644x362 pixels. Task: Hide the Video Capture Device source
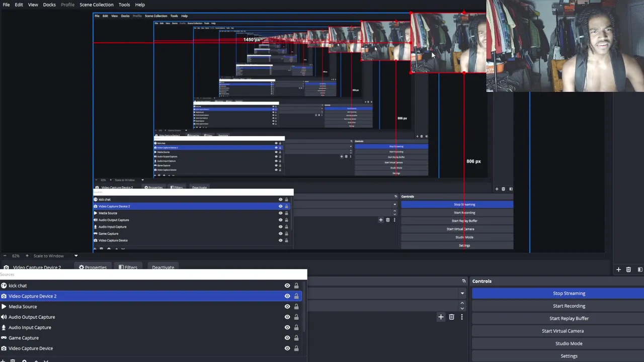[x=287, y=348]
